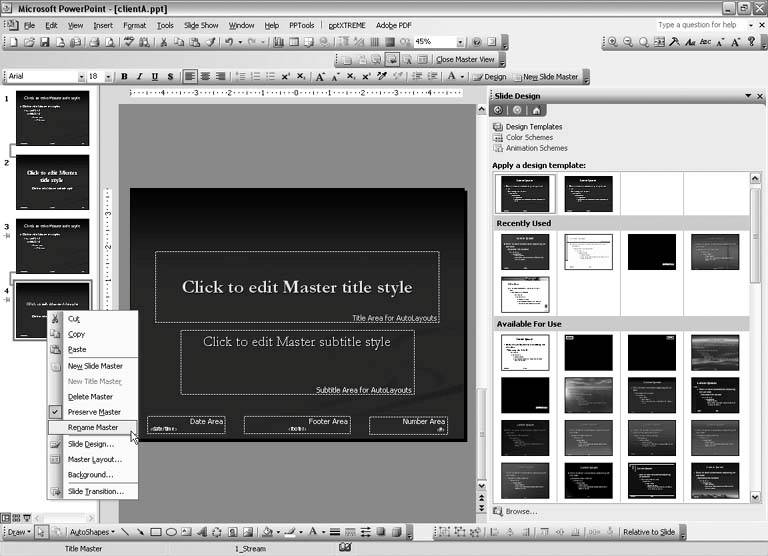Open the 45% zoom level dropdown
This screenshot has width=768, height=556.
coord(460,42)
